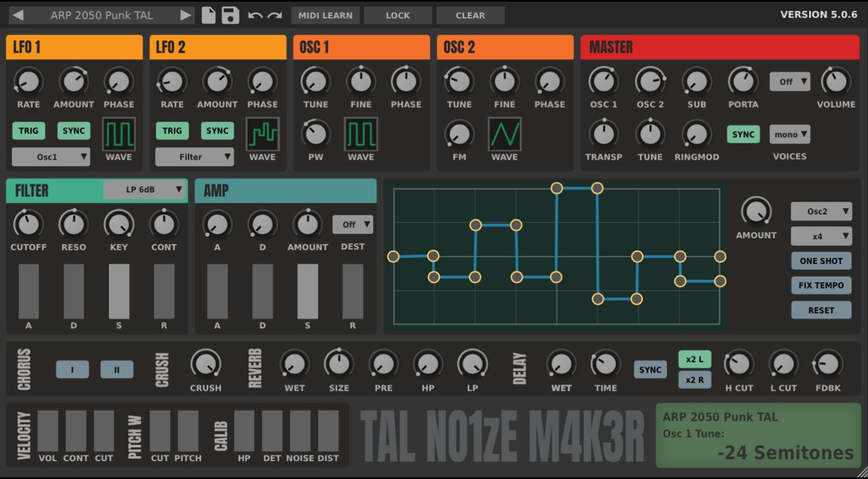The height and width of the screenshot is (479, 868).
Task: Click the MIDI LEARN button
Action: tap(325, 15)
